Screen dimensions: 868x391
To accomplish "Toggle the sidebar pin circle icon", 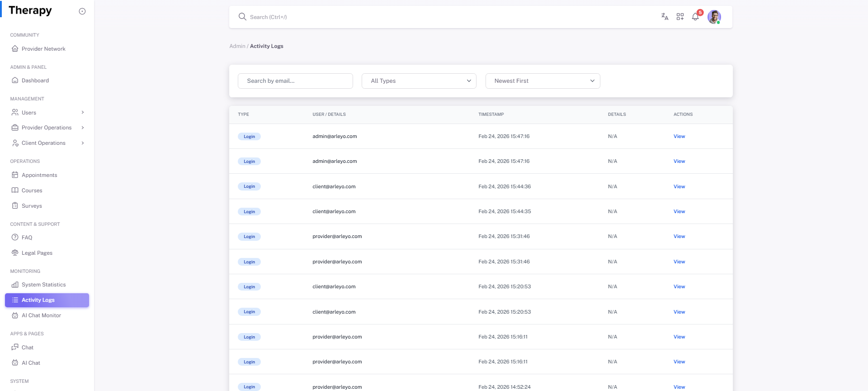I will click(x=82, y=11).
